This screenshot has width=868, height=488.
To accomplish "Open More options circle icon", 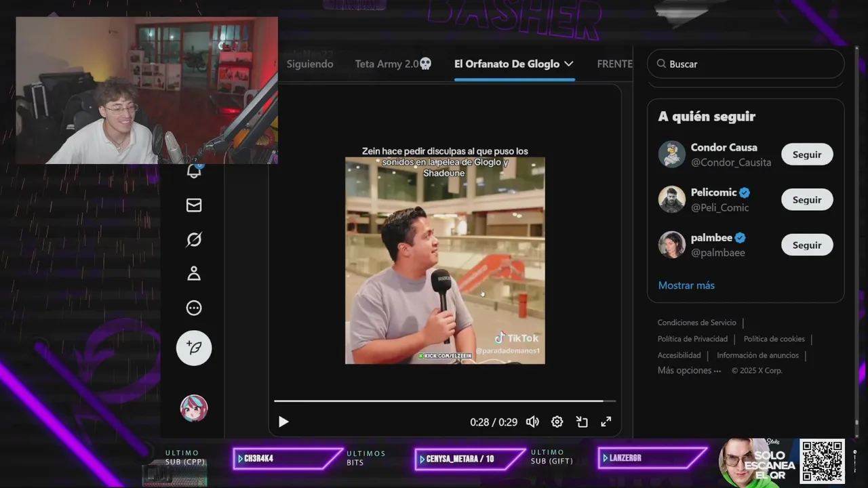I will click(x=194, y=308).
